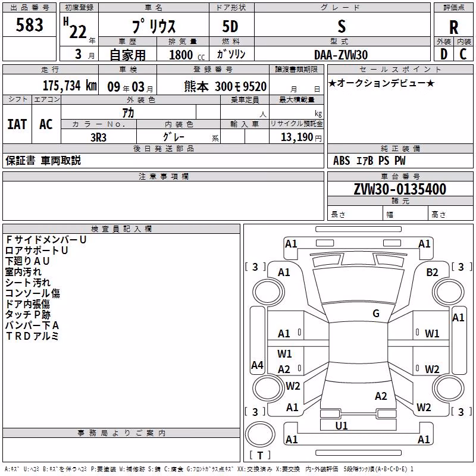Select the A4 scratch mark on the side sill

(x=257, y=365)
